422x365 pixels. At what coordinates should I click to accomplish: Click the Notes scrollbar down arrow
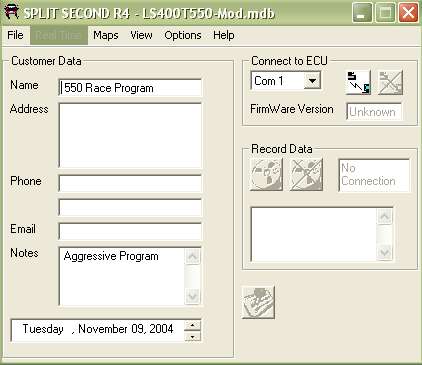coord(193,295)
